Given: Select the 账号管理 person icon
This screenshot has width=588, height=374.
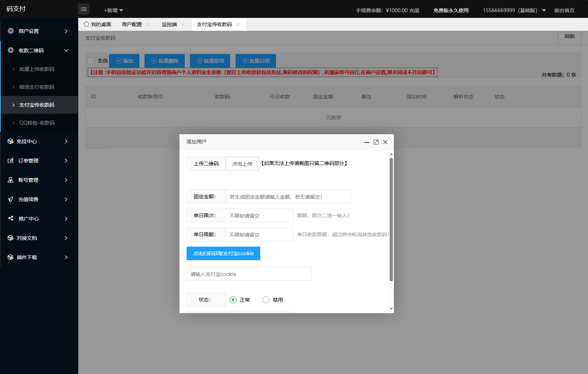Looking at the screenshot, I should 10,180.
